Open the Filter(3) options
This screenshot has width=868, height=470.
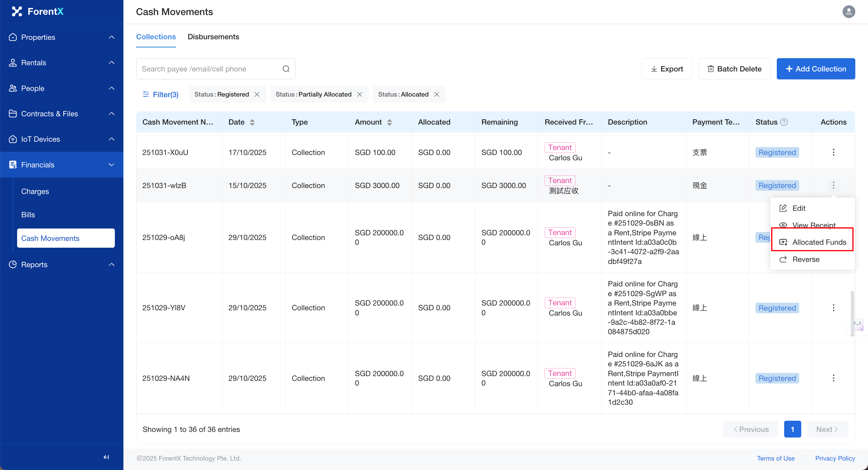click(160, 94)
